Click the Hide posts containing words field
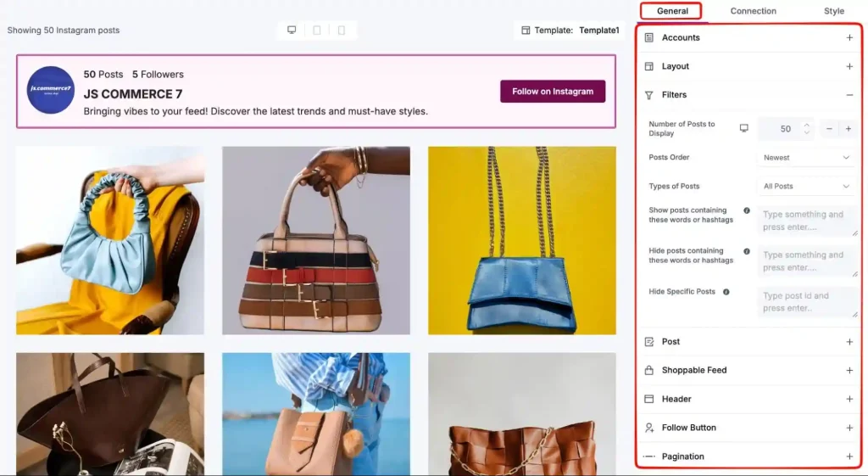Image resolution: width=868 pixels, height=476 pixels. pos(807,261)
